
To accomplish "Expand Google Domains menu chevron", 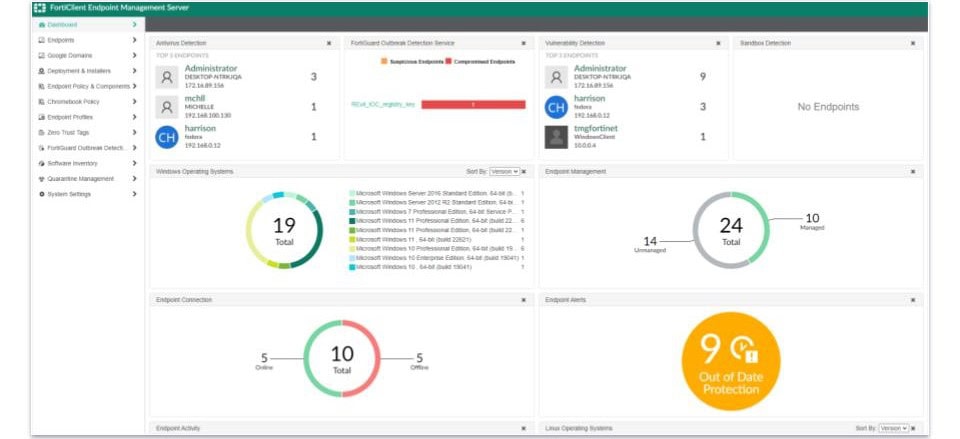I will point(134,56).
